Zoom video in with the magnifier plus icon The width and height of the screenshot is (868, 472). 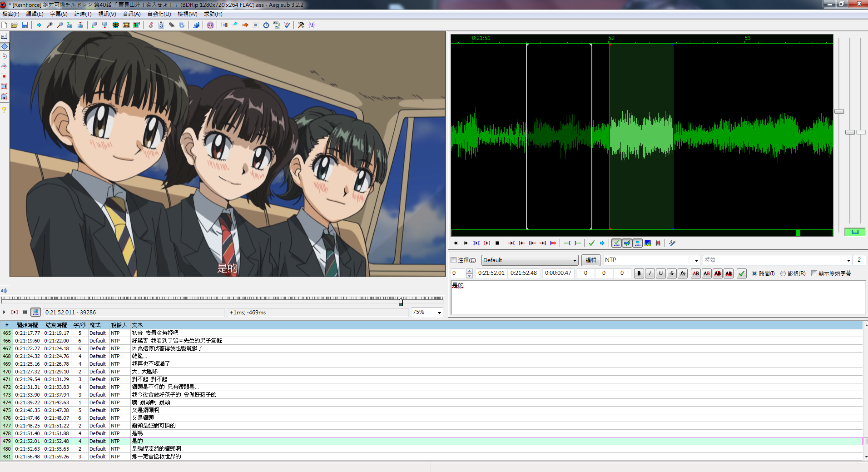tap(50, 25)
